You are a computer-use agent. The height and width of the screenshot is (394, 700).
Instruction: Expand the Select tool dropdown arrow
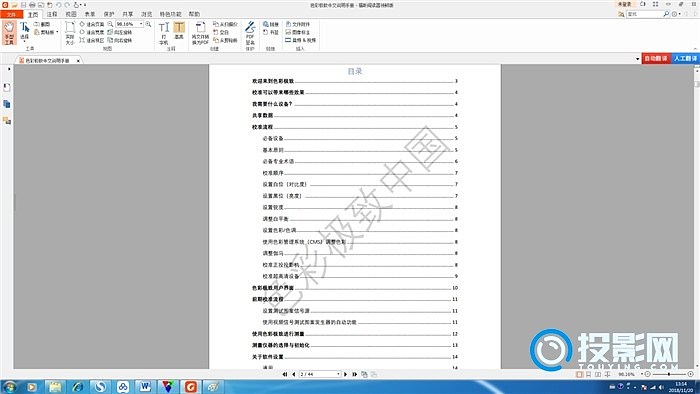pos(25,41)
